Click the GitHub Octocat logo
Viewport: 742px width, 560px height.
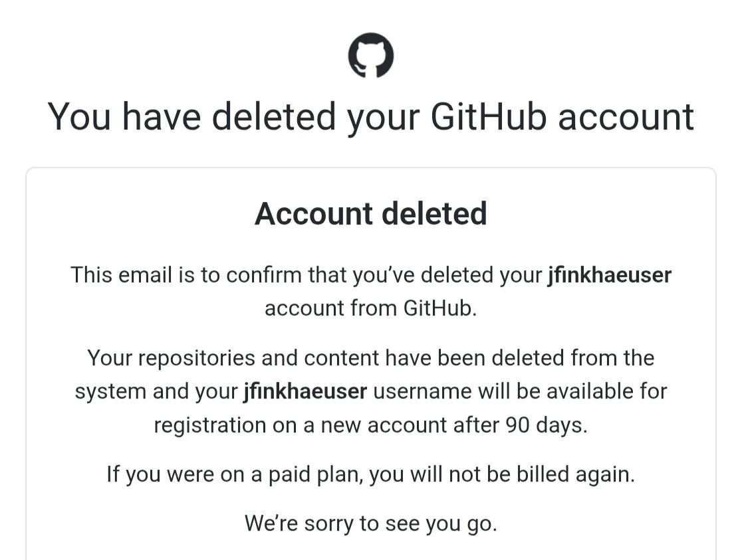click(371, 55)
